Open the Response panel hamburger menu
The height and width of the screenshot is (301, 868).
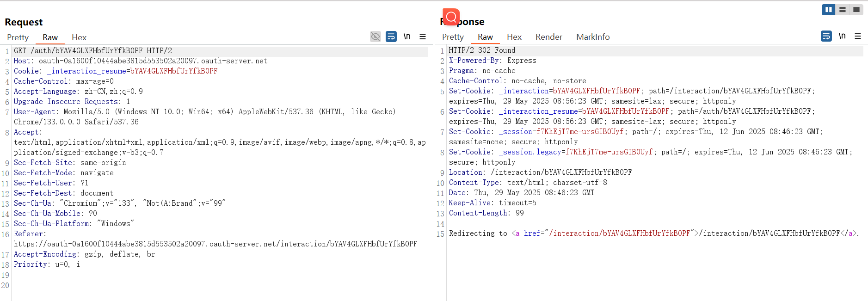[858, 36]
